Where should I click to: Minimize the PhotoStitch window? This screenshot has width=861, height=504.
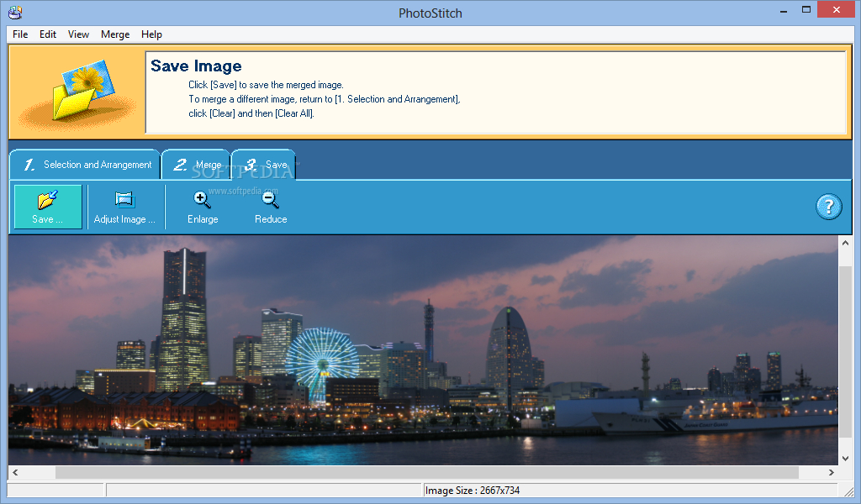[x=784, y=10]
